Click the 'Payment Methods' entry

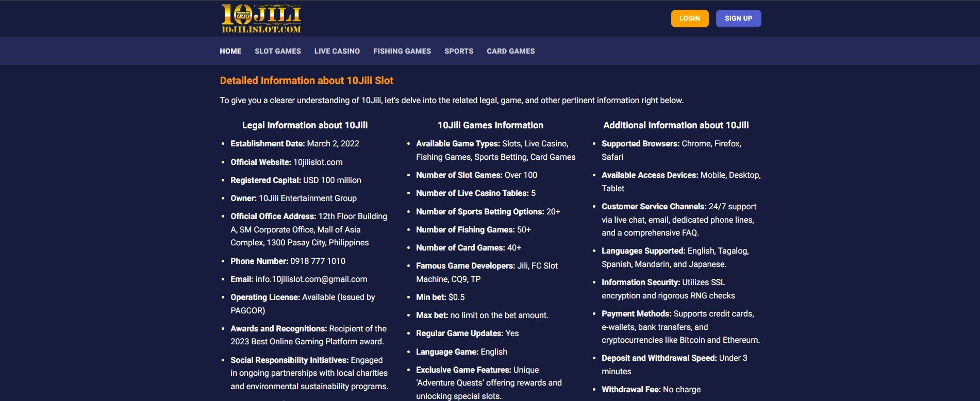[x=681, y=327]
